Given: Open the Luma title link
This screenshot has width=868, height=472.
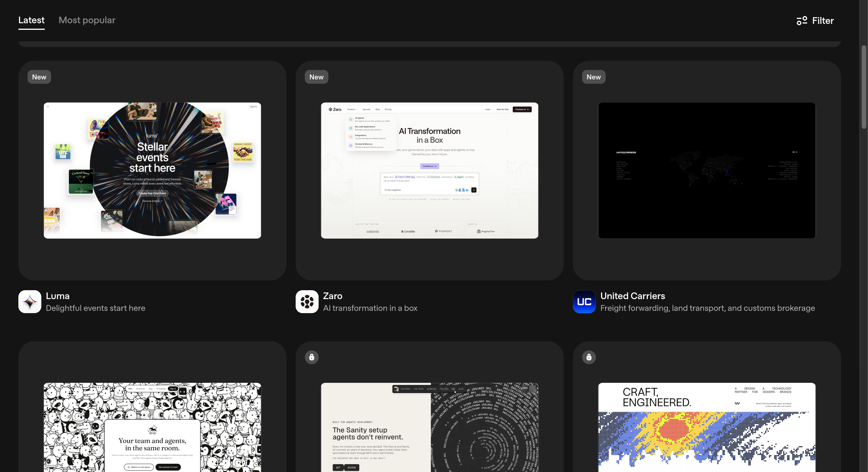Looking at the screenshot, I should 58,296.
